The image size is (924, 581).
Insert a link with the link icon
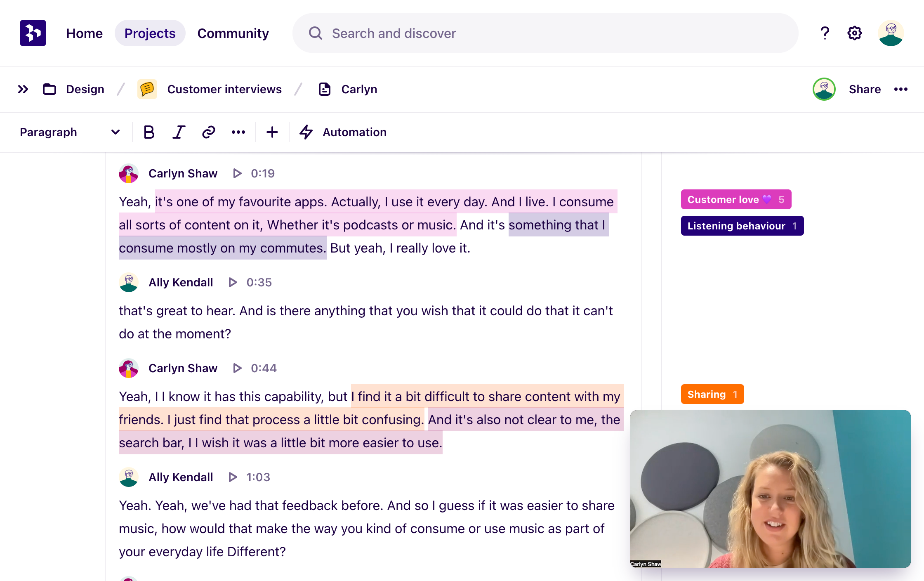209,132
